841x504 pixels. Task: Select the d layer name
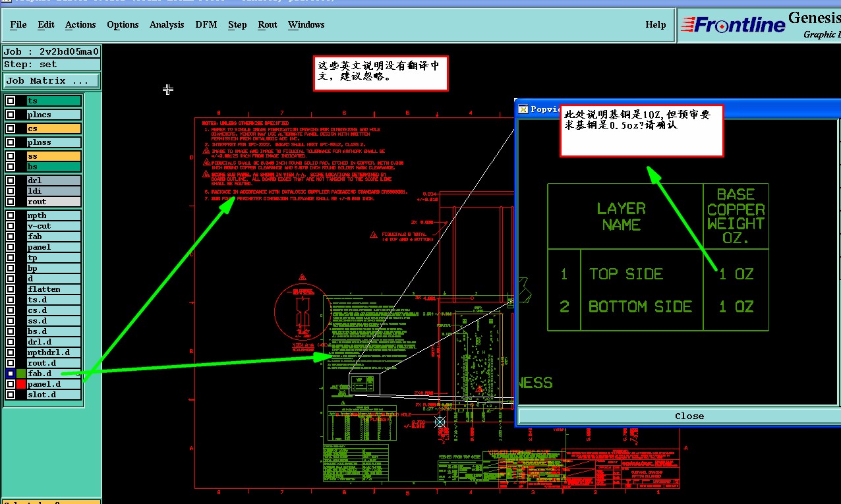(54, 279)
